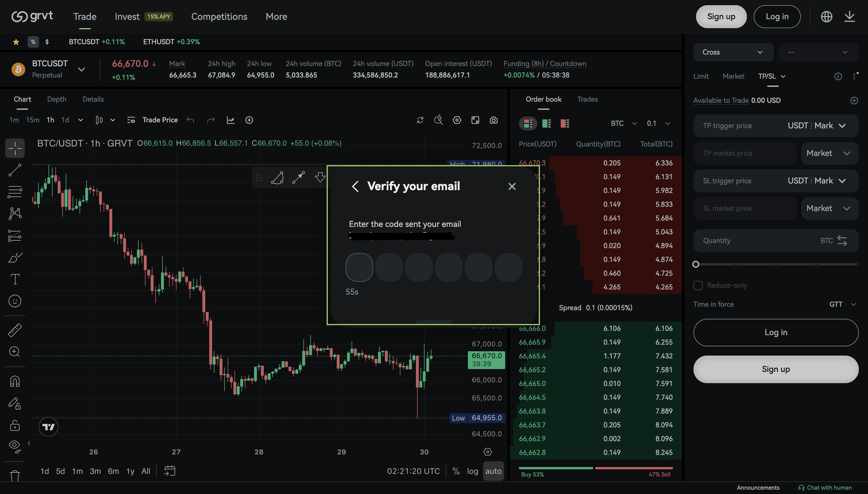Close the Verify your email dialog
The height and width of the screenshot is (494, 868).
pyautogui.click(x=512, y=186)
